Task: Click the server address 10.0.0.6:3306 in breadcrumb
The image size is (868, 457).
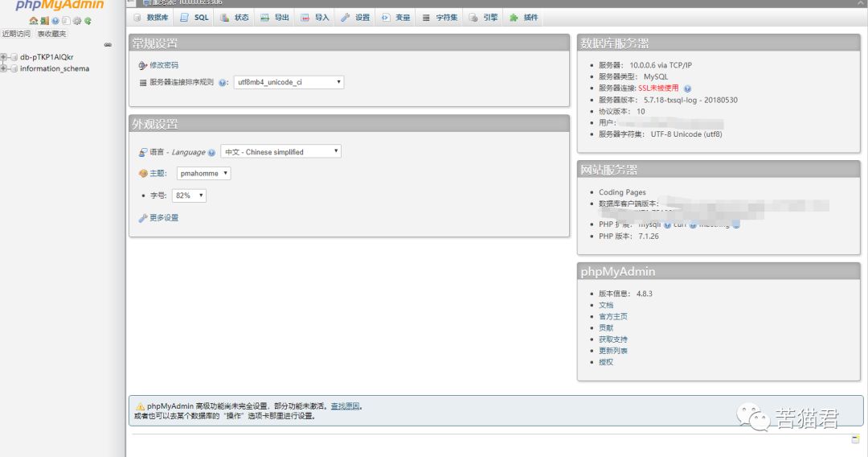Action: 200,2
